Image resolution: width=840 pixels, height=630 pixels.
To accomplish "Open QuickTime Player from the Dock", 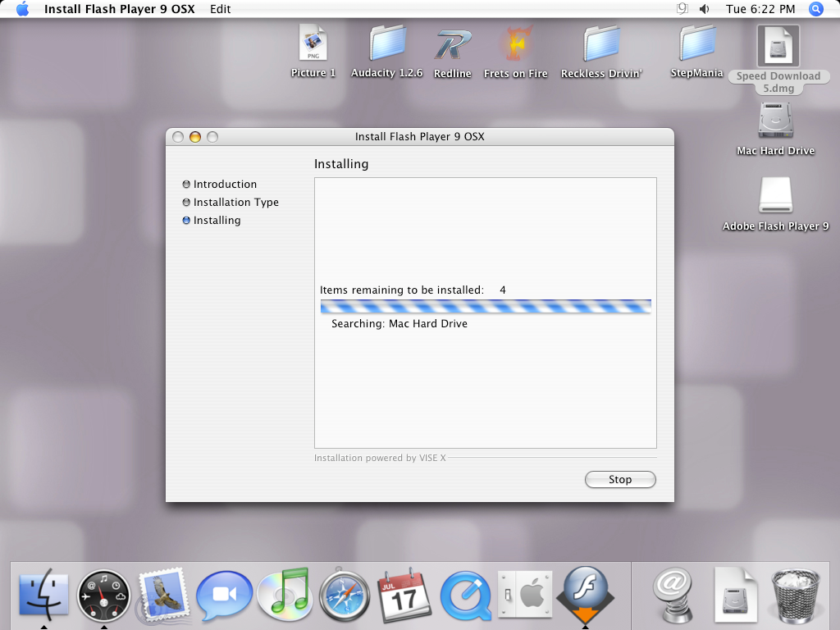I will click(465, 596).
